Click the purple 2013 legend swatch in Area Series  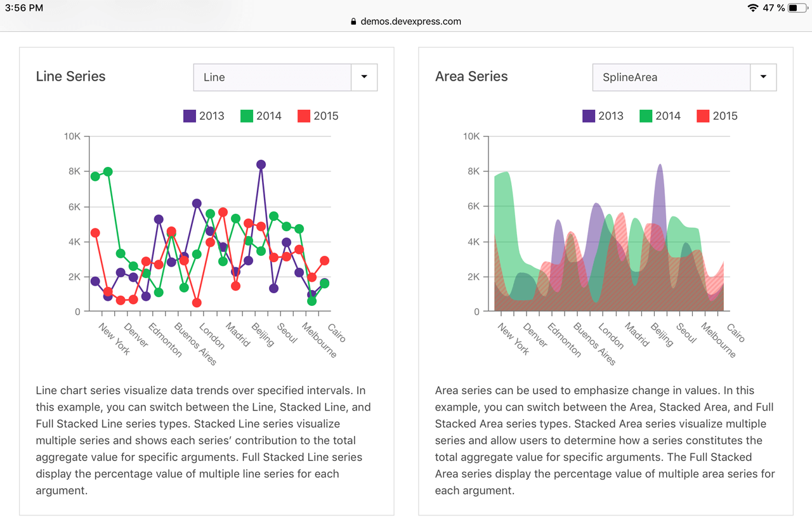pyautogui.click(x=589, y=116)
